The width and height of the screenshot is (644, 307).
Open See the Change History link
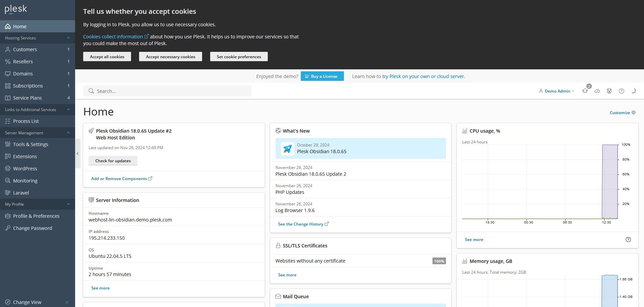(x=301, y=224)
